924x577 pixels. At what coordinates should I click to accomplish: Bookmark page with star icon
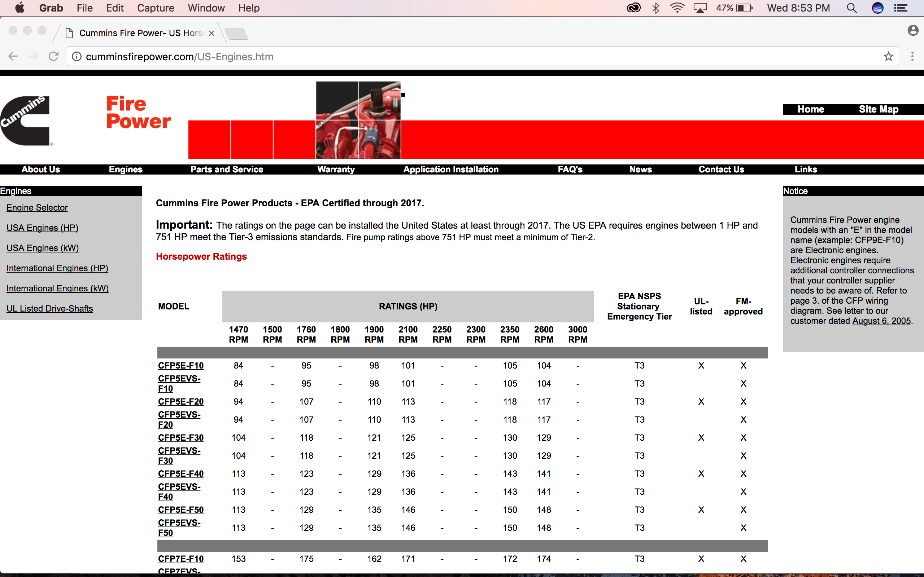click(888, 57)
